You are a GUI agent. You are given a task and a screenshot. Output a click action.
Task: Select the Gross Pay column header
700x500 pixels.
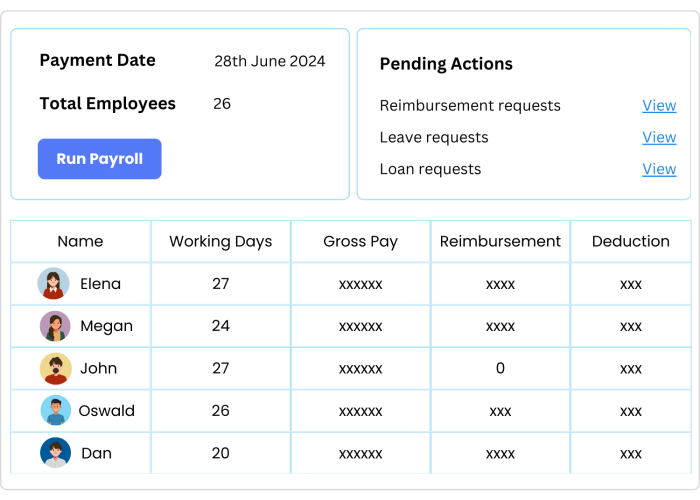pos(360,242)
